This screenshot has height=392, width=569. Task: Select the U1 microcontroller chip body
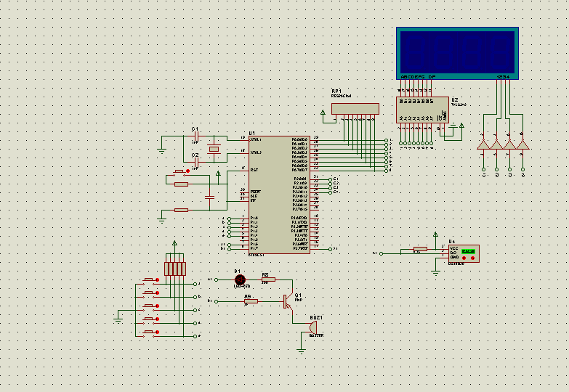[279, 195]
